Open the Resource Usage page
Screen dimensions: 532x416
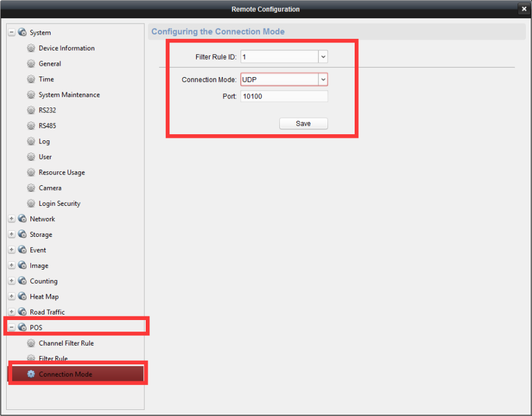(61, 172)
